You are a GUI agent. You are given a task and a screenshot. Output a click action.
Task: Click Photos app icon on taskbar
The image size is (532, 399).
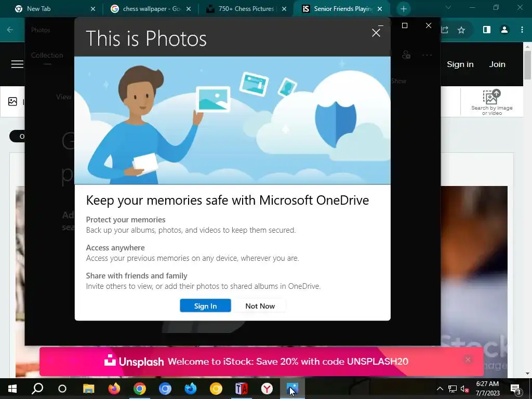point(292,389)
